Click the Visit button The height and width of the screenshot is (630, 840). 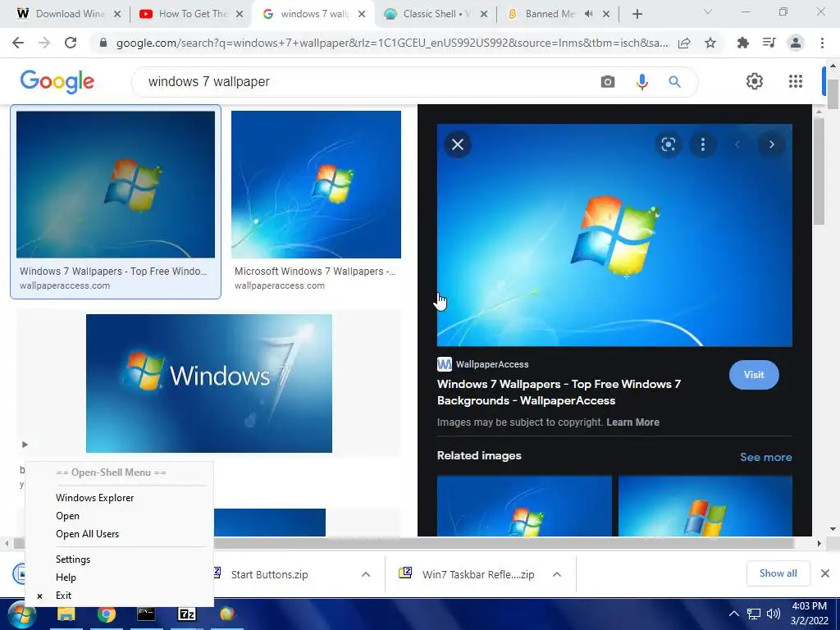coord(754,375)
